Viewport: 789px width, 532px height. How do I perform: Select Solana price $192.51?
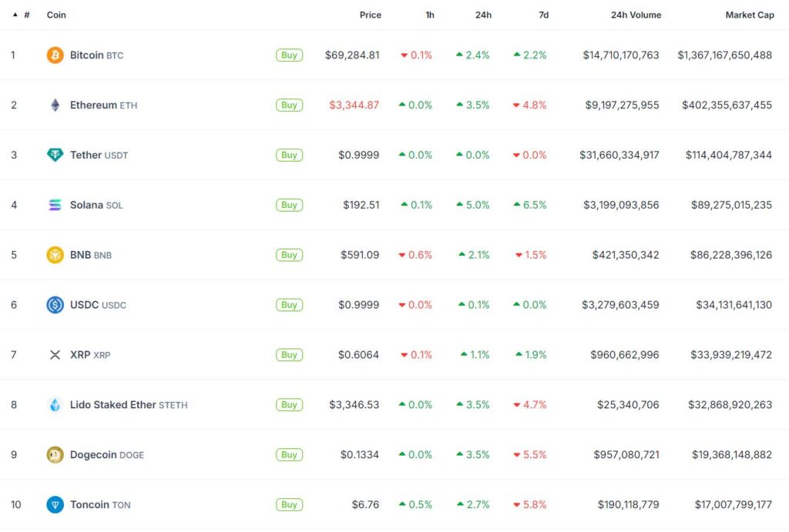point(361,205)
